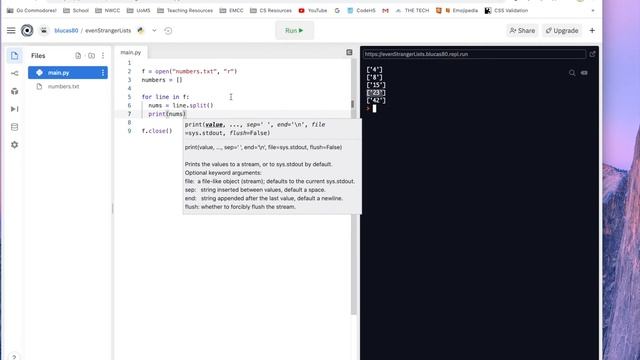Open the School bookmark folder

(76, 11)
